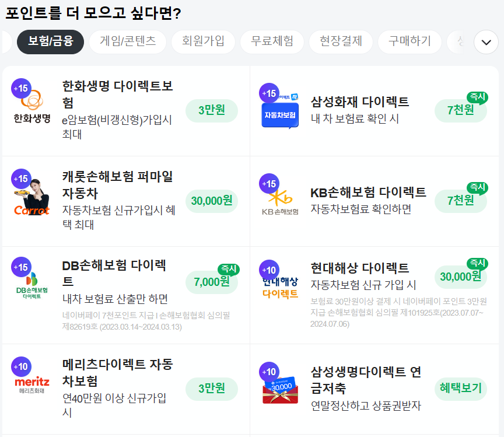Click the red gift voucher icon
The image size is (504, 437).
click(280, 390)
